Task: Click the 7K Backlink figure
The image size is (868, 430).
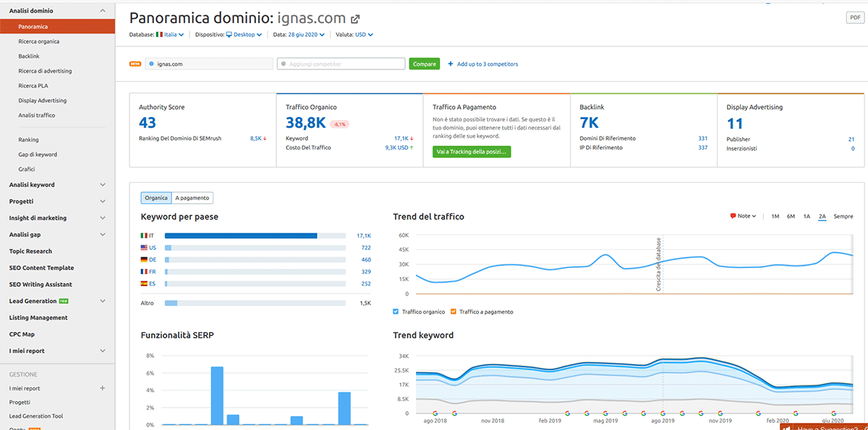Action: tap(589, 123)
